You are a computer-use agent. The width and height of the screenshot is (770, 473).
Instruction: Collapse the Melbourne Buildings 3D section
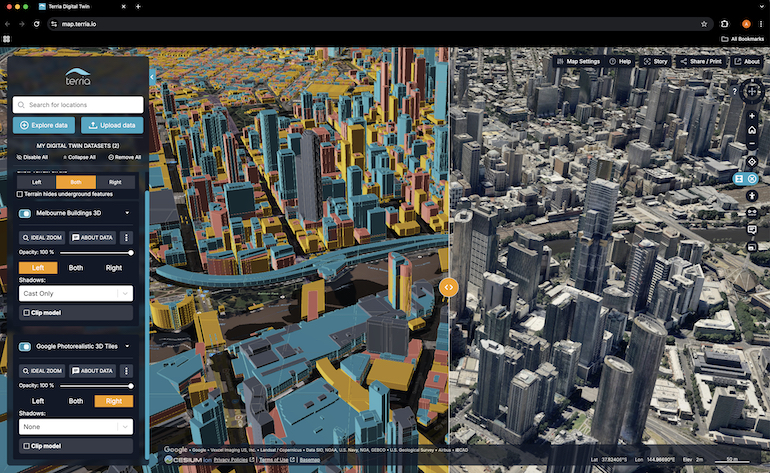click(127, 213)
